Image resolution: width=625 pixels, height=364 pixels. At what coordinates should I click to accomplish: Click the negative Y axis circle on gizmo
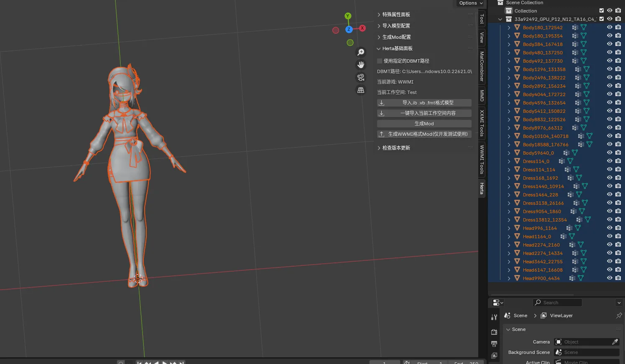[350, 42]
